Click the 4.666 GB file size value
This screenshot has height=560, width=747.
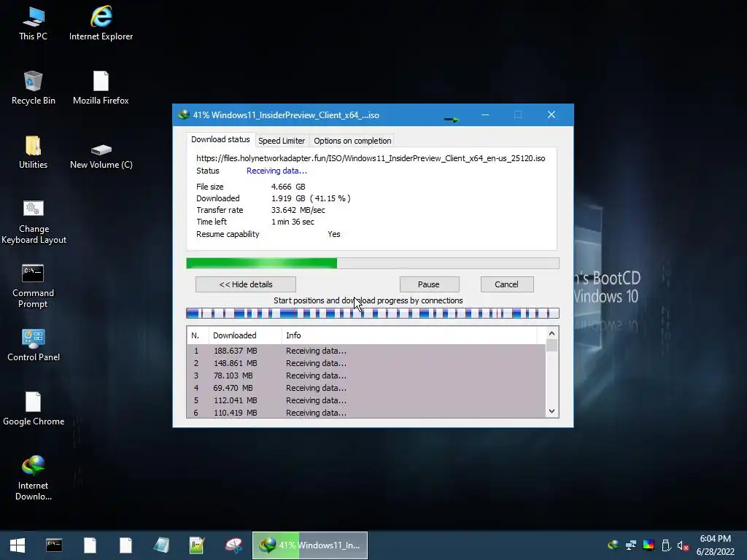(288, 187)
